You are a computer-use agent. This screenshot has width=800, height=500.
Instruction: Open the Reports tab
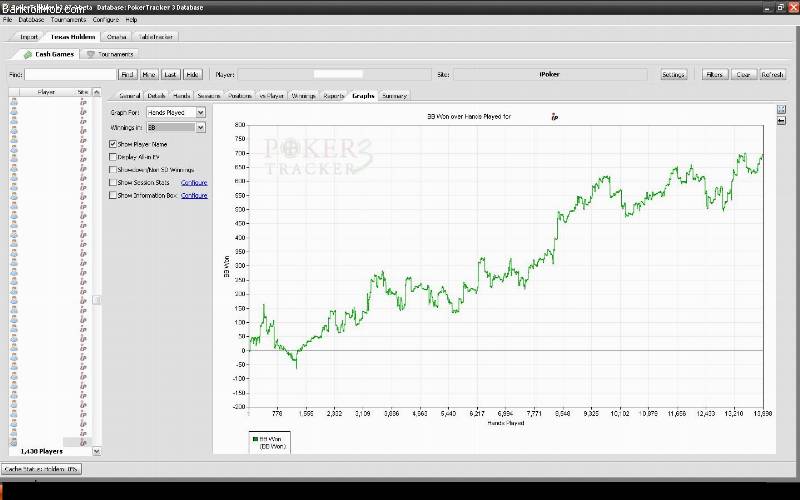pyautogui.click(x=334, y=96)
